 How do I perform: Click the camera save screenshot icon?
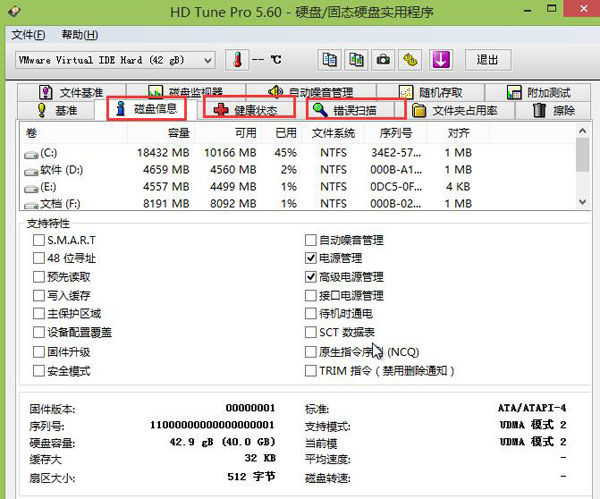383,60
